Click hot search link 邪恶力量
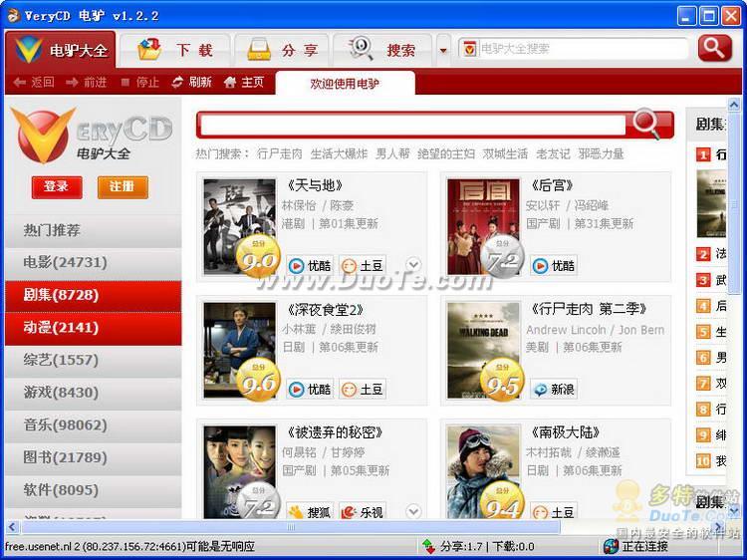 tap(601, 153)
